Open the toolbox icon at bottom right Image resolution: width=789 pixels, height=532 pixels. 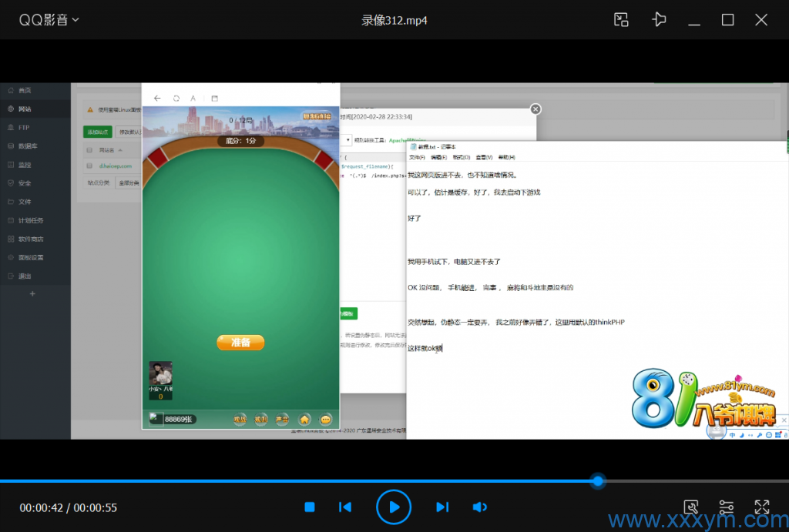coord(691,507)
